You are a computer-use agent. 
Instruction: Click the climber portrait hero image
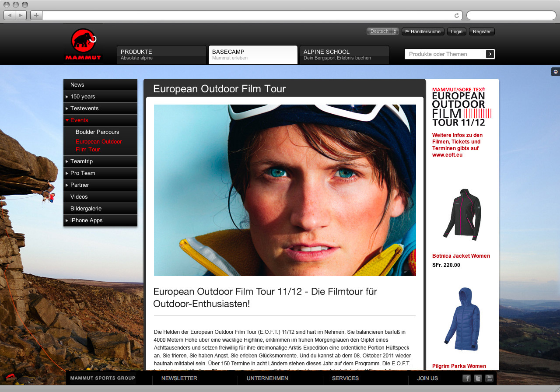(x=285, y=190)
